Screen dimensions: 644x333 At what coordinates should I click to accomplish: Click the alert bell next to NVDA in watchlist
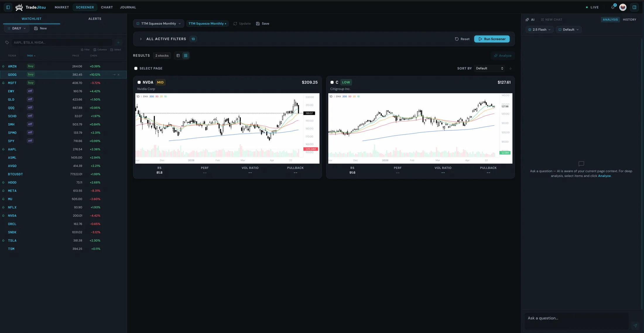point(3,216)
